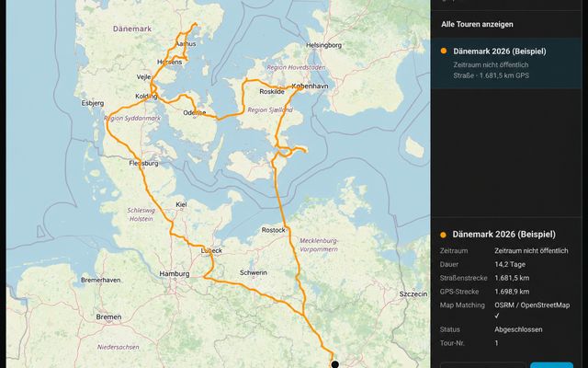Click the Mecklenburg-Vorpommern label on the map

click(x=319, y=245)
